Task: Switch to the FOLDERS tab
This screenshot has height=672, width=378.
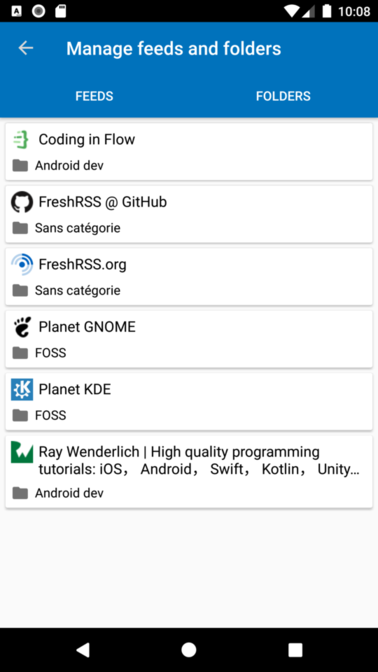Action: click(x=283, y=96)
